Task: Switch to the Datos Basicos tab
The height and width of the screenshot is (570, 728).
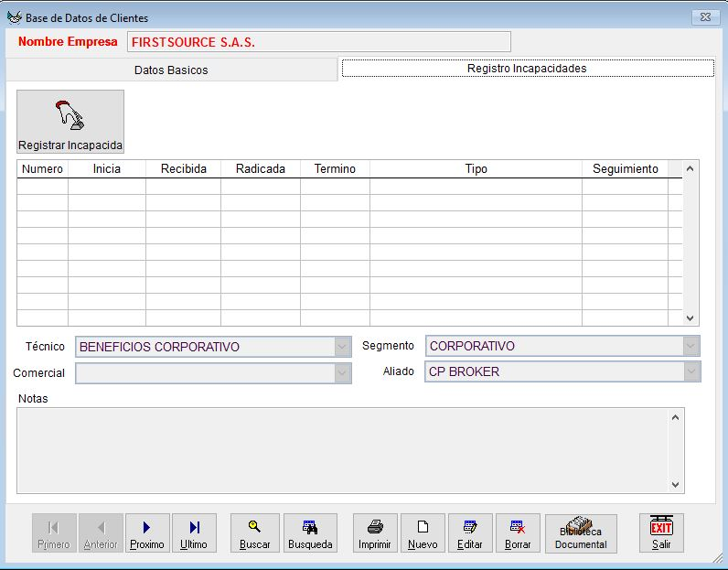Action: coord(171,70)
